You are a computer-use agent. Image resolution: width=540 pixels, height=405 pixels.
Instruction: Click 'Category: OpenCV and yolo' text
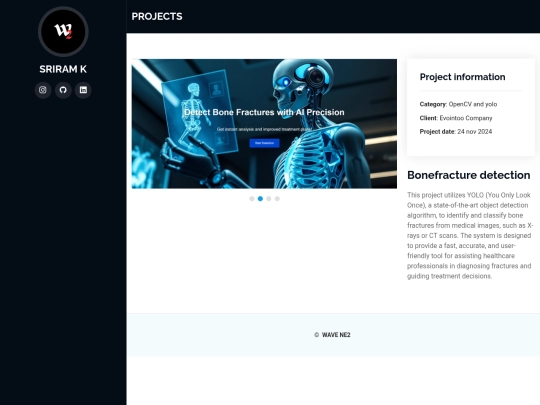coord(458,104)
